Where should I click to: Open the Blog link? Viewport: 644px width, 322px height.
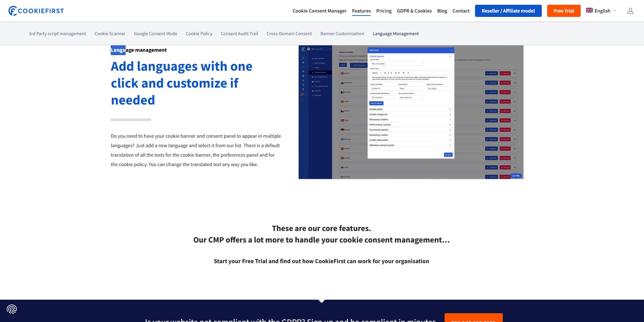[442, 11]
